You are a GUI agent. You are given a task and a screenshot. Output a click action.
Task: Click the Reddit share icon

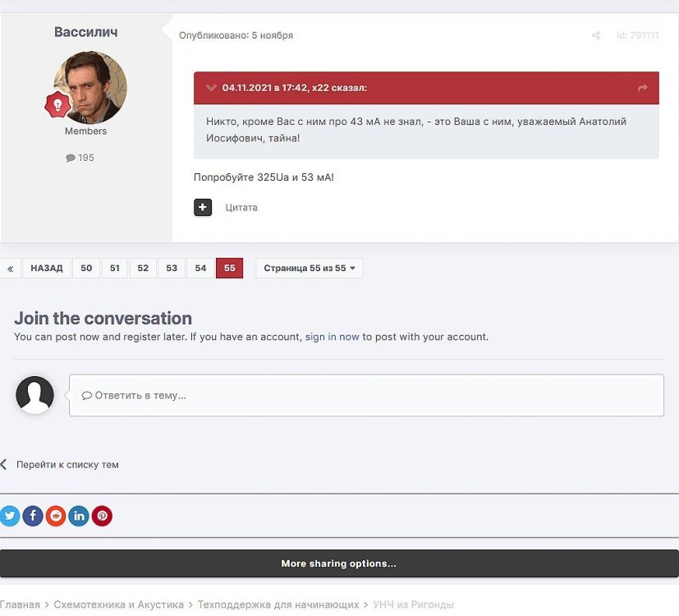[56, 516]
